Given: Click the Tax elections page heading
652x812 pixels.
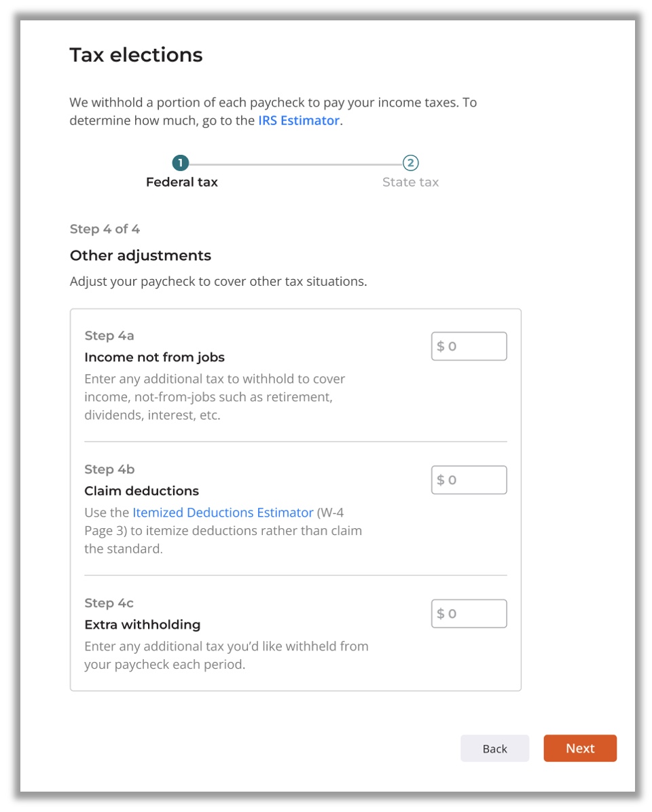Looking at the screenshot, I should pos(136,55).
